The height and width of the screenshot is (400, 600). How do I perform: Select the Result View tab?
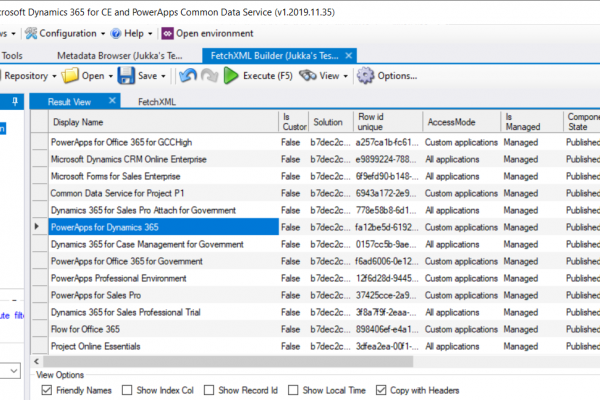pos(69,102)
